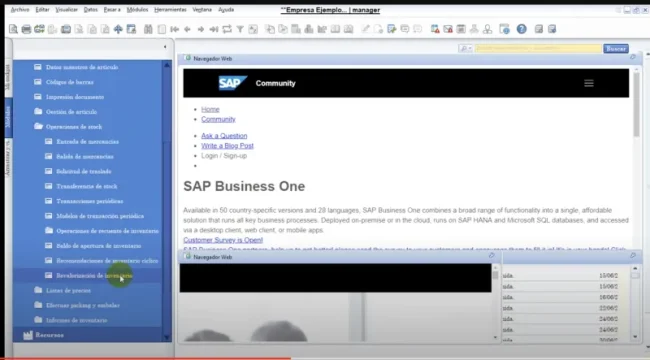Click the yellow search input field
This screenshot has width=650, height=360.
tap(538, 49)
